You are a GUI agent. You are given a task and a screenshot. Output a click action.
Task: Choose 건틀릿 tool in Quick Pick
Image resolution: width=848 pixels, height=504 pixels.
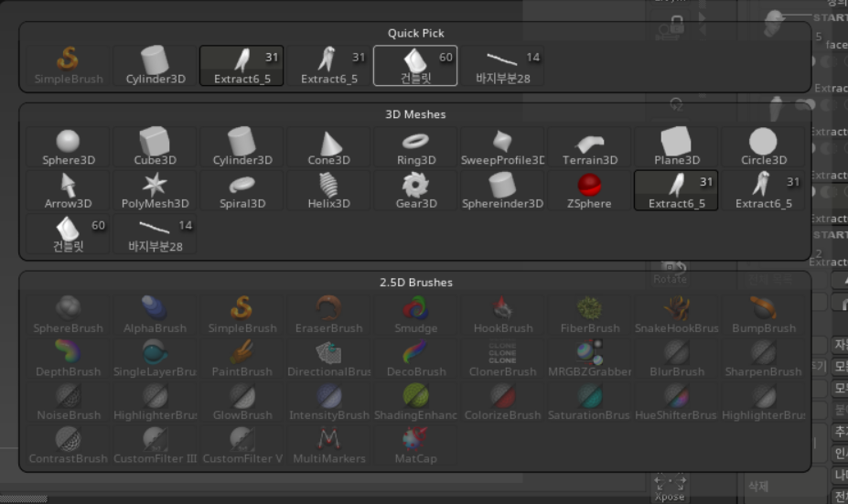(x=415, y=66)
